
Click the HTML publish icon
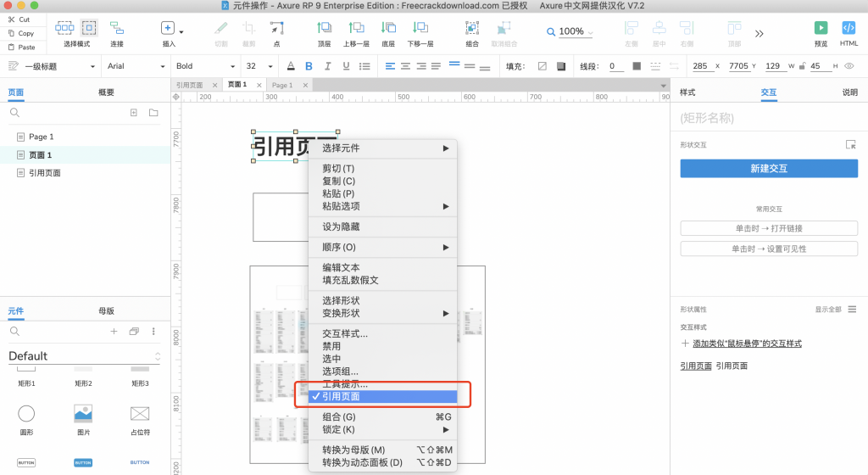pos(849,28)
